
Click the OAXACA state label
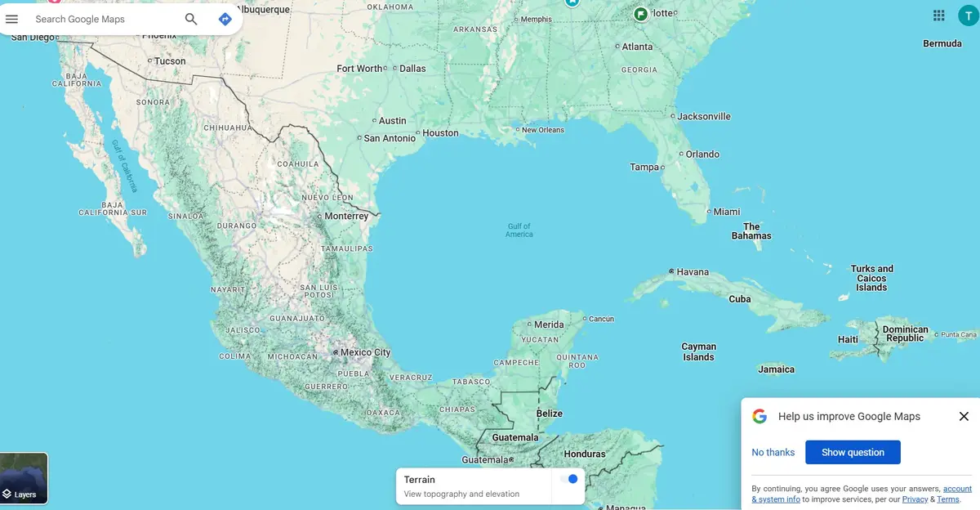pyautogui.click(x=383, y=413)
